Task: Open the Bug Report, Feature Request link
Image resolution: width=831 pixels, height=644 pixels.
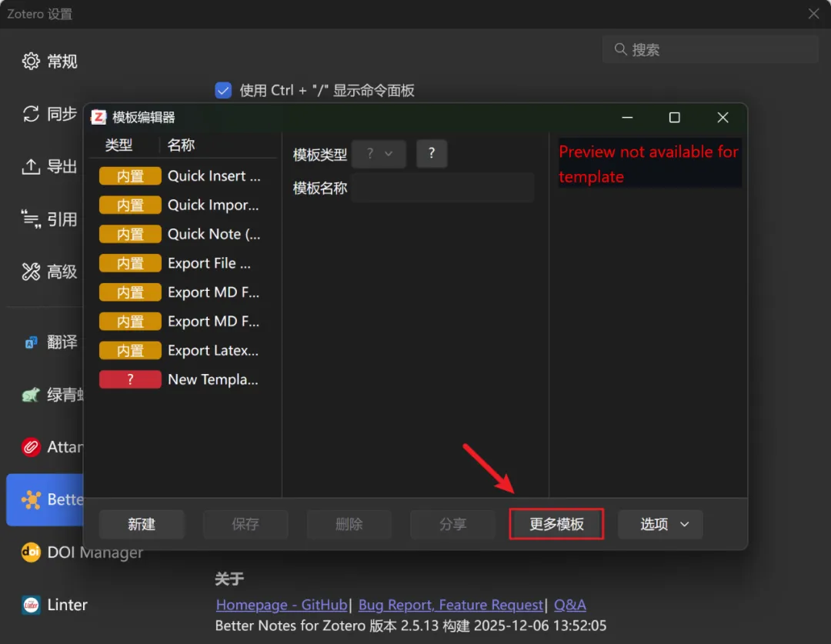Action: [x=450, y=605]
